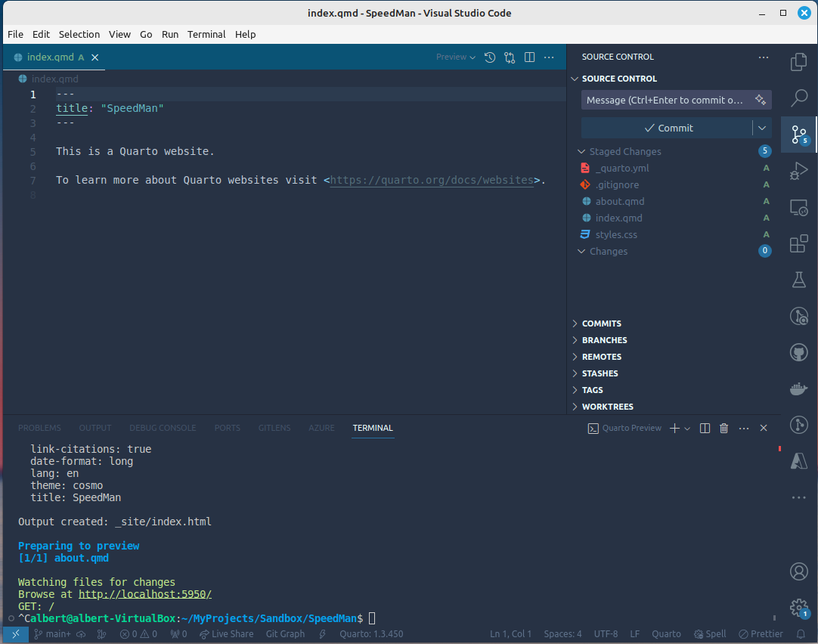Show additional activity bar views
The width and height of the screenshot is (818, 644).
[798, 497]
